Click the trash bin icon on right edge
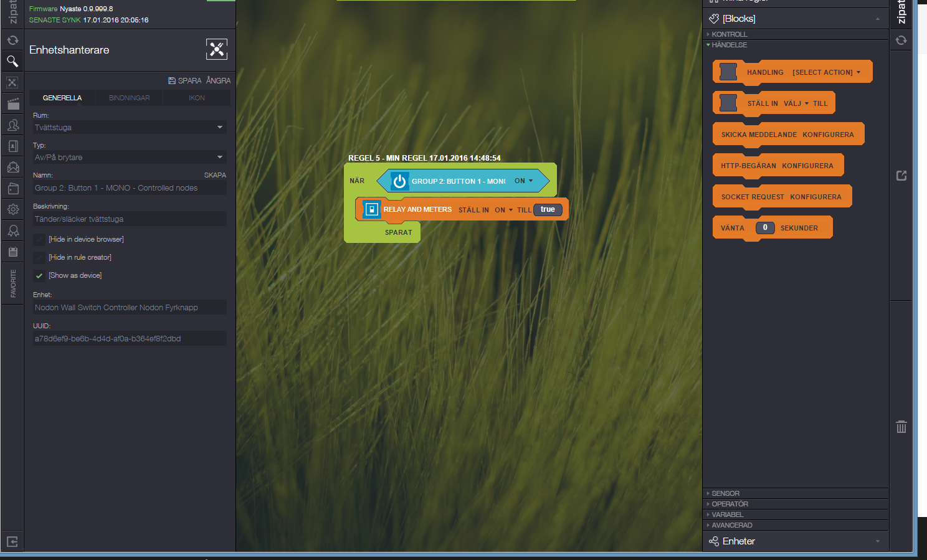This screenshot has width=927, height=560. 901,427
